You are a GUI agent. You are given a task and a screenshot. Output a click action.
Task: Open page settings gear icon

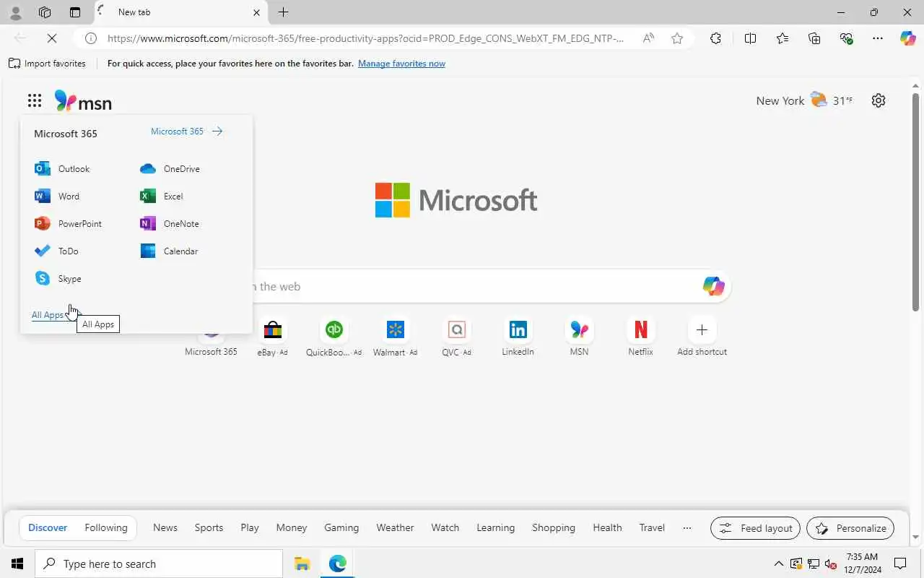879,100
